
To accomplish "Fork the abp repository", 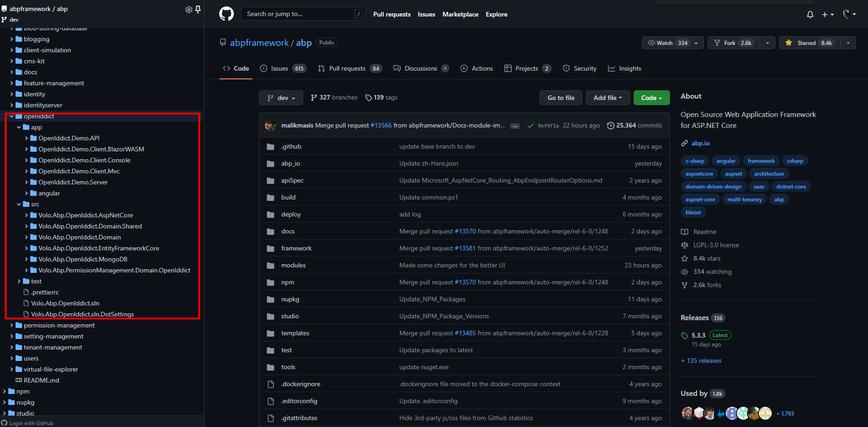I will pyautogui.click(x=734, y=43).
